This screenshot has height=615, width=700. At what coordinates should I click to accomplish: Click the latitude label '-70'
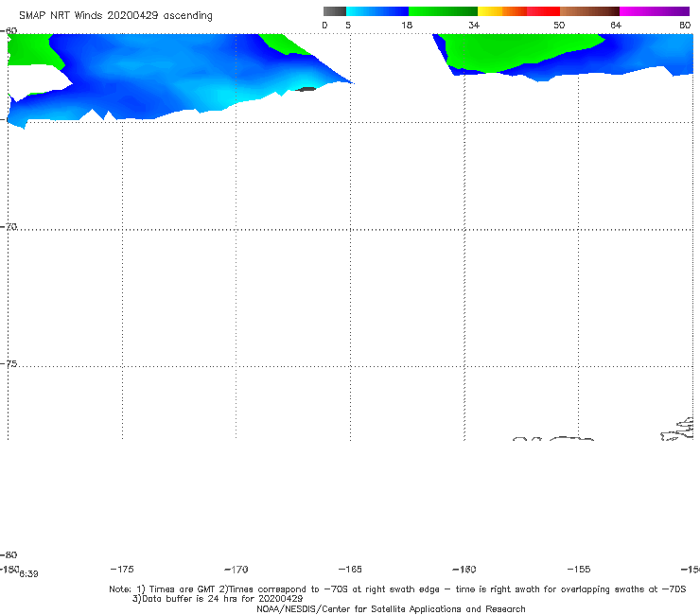click(9, 226)
